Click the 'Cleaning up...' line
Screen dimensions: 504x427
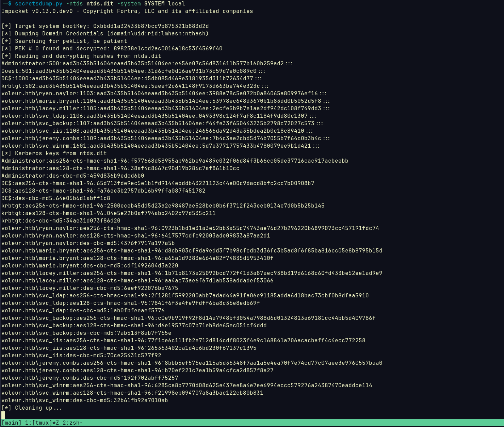(x=32, y=408)
